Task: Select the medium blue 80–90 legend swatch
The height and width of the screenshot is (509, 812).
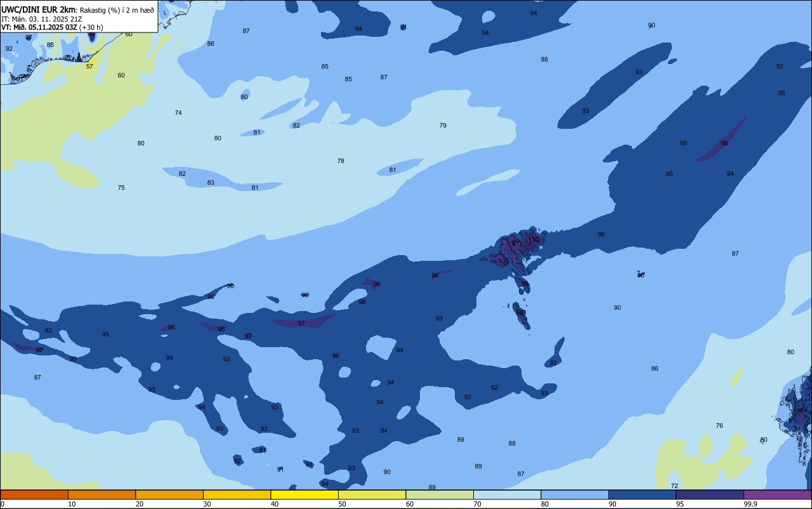Action: click(x=575, y=495)
